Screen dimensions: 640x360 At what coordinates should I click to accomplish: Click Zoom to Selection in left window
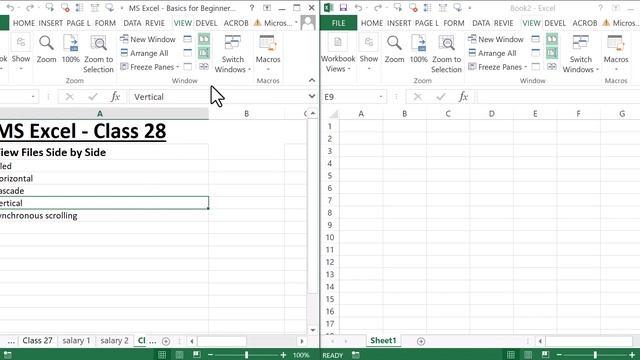(x=98, y=54)
